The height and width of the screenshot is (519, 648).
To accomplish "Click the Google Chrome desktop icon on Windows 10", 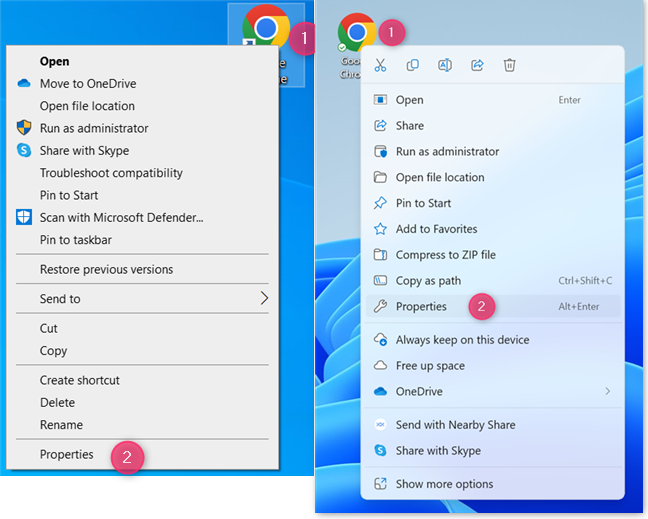I will coord(266,28).
